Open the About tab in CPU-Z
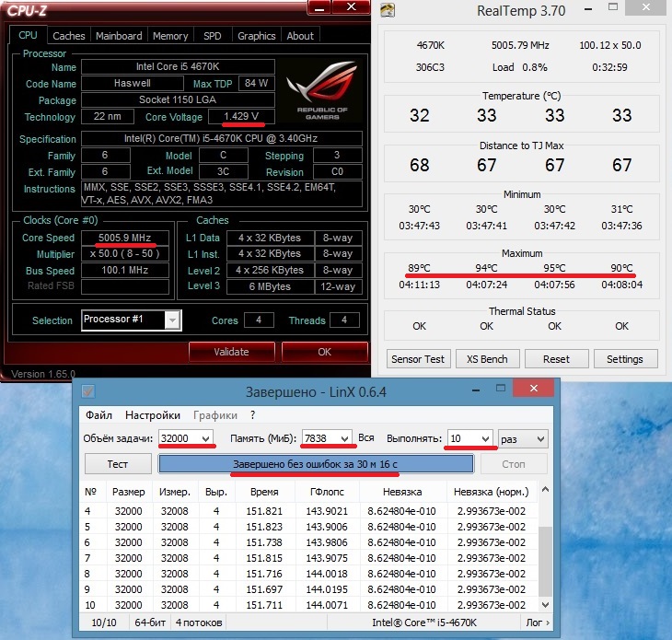The width and height of the screenshot is (672, 640). [x=300, y=36]
